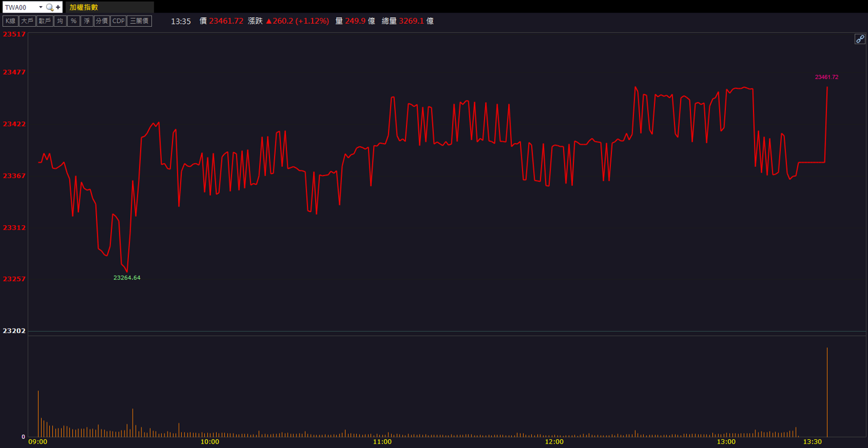Click the 量 249.9 億 volume value
868x448 pixels.
pos(355,21)
